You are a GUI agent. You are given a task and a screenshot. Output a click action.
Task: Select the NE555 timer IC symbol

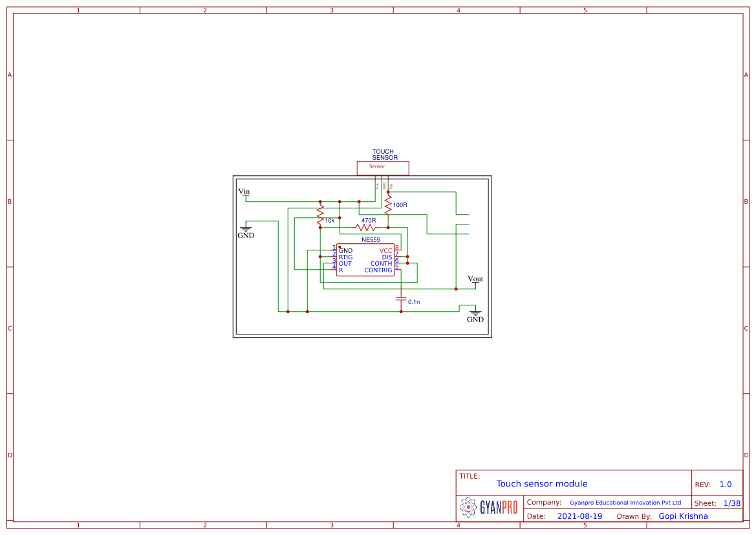coord(365,260)
